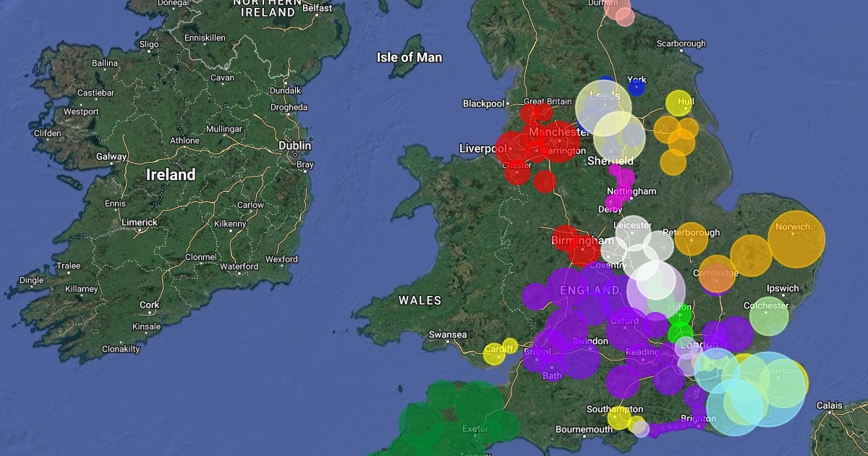Click the Kinsale label
Viewport: 868px width, 456px height.
pos(147,326)
